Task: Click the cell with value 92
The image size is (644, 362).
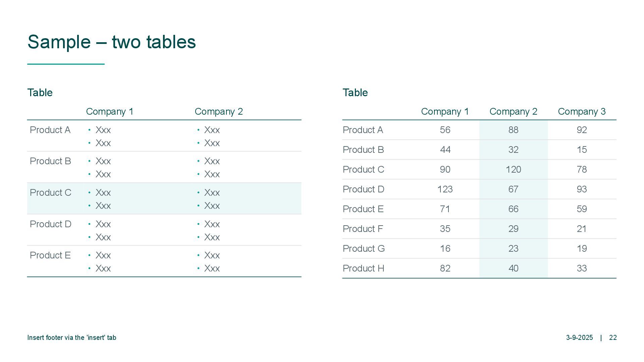Action: 582,130
